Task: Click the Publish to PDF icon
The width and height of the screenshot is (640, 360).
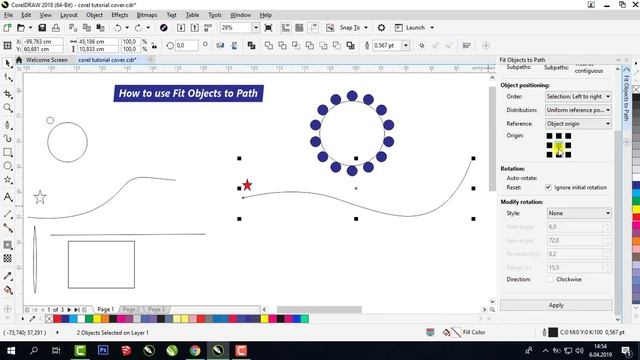Action: pyautogui.click(x=208, y=28)
